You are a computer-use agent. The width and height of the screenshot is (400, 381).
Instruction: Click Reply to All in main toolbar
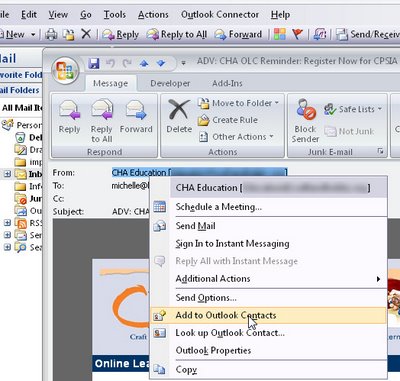[177, 34]
